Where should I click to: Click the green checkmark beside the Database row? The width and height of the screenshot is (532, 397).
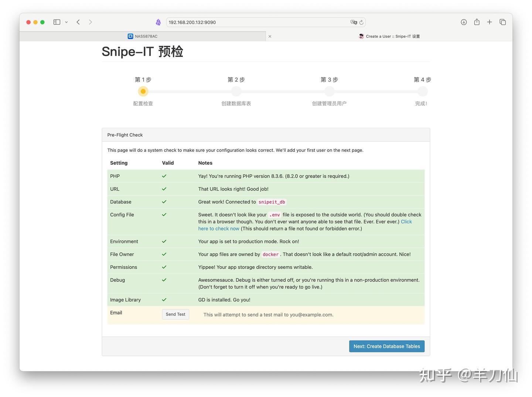tap(164, 202)
